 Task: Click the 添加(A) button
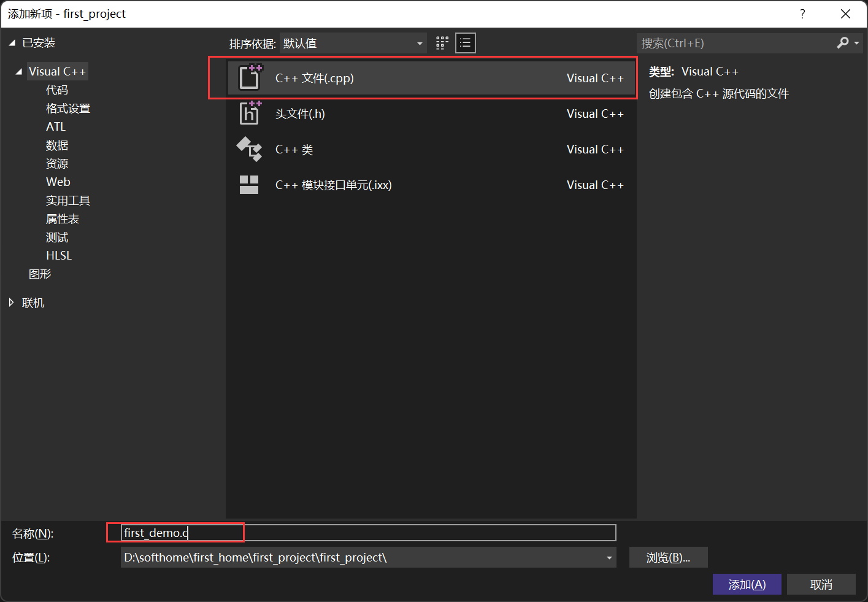(x=747, y=584)
